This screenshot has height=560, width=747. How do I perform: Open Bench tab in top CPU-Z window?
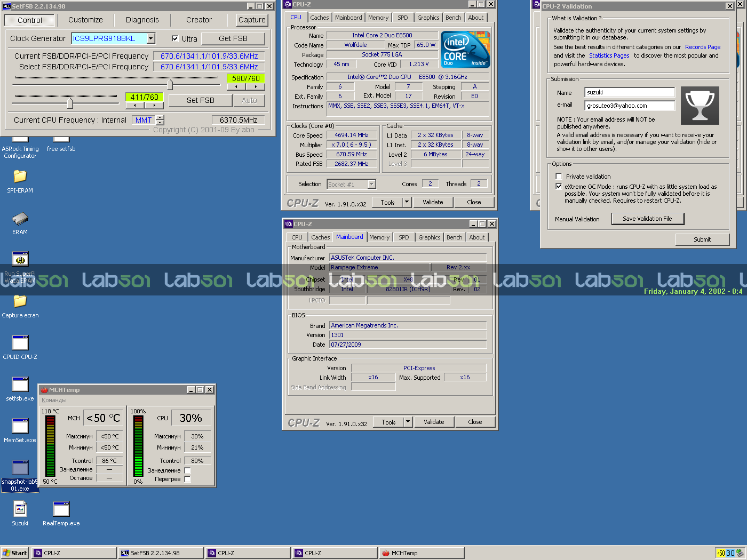click(454, 18)
